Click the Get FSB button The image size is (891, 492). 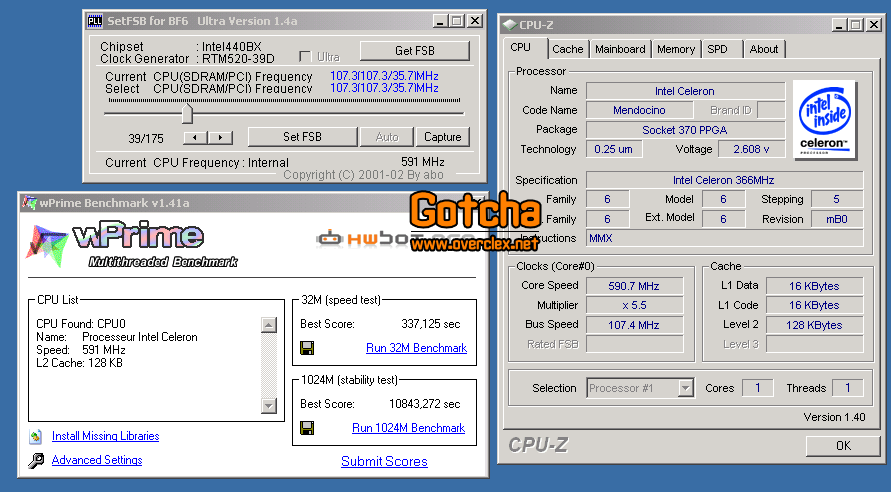point(415,51)
